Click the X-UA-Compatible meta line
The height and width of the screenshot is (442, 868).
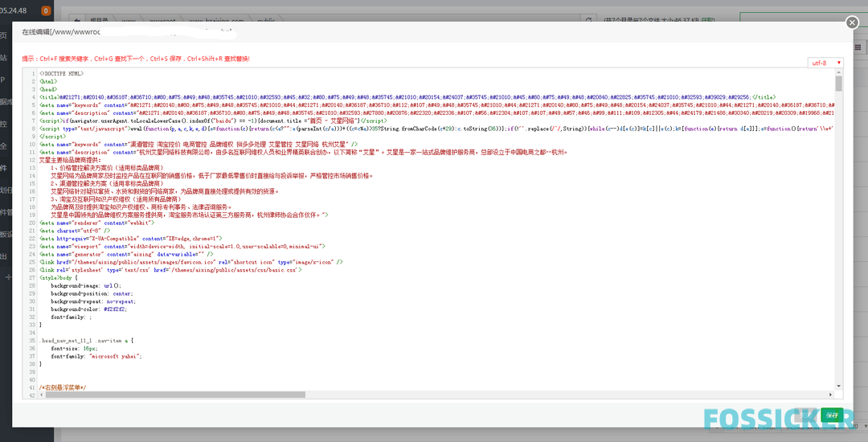131,238
